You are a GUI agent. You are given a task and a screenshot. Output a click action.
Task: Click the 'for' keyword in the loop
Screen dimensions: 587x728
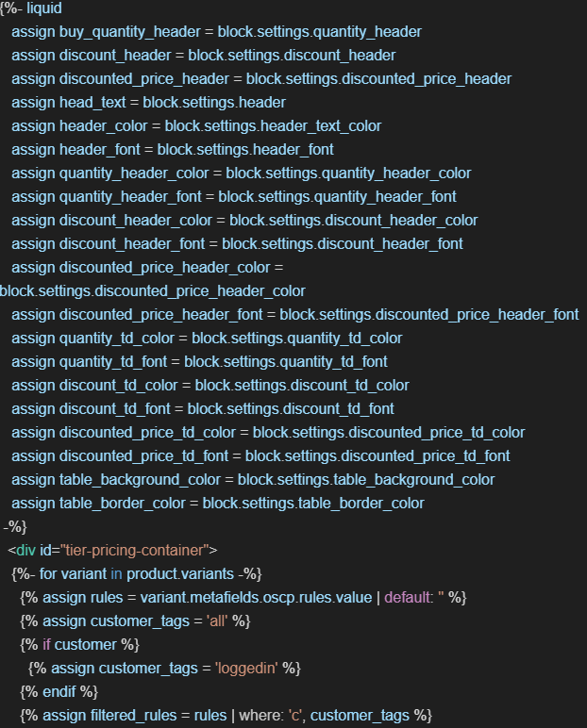(x=47, y=573)
